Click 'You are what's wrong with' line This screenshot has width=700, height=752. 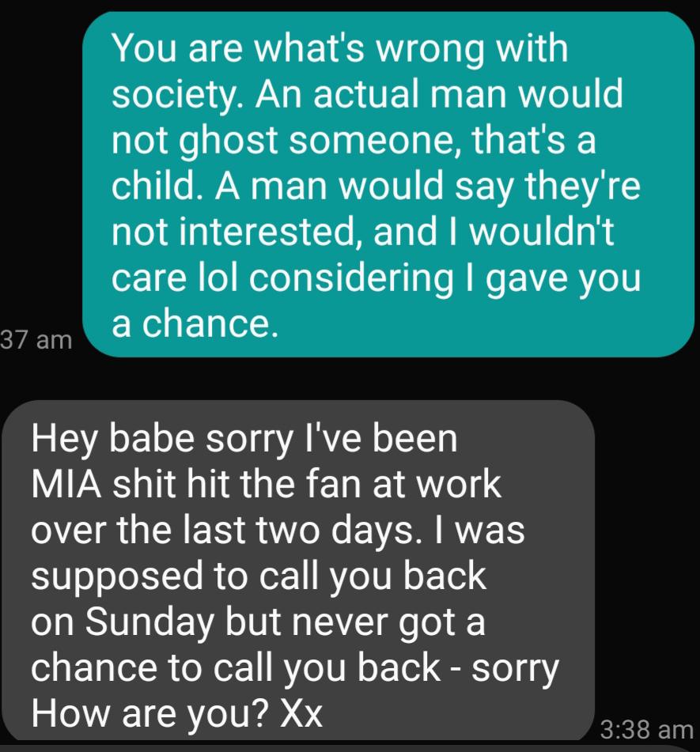pos(339,48)
